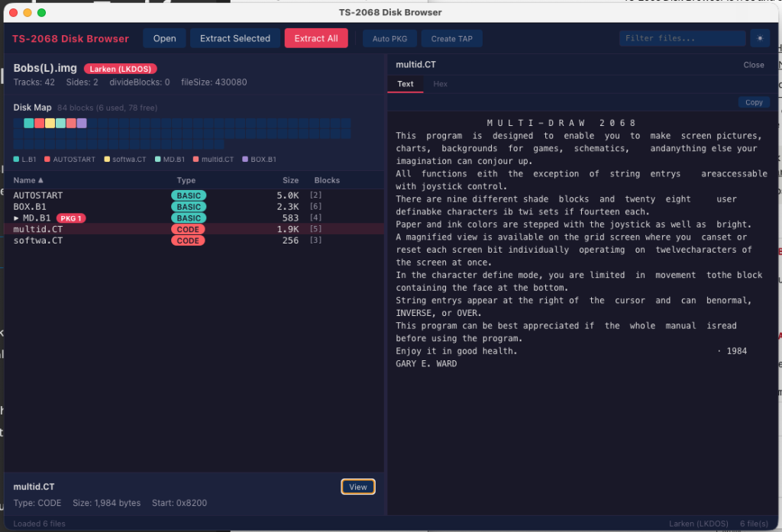Click BASIC type badge for AUTOSTART

coord(188,195)
